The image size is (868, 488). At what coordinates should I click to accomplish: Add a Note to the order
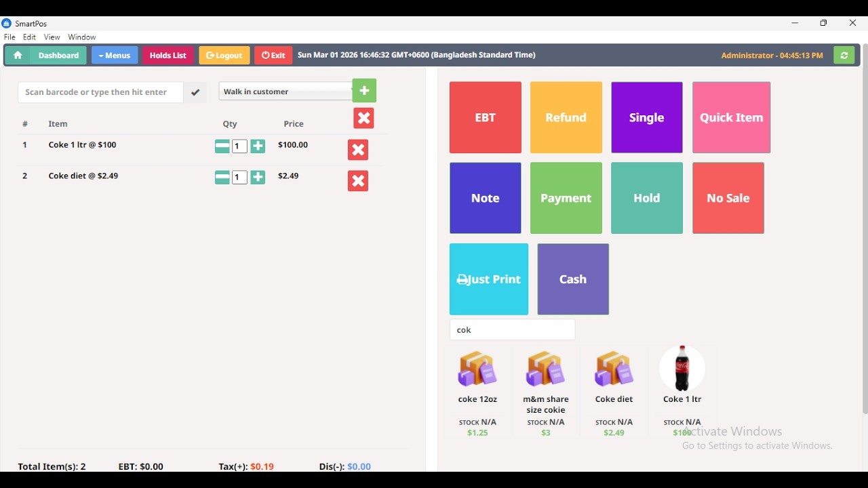(x=486, y=199)
